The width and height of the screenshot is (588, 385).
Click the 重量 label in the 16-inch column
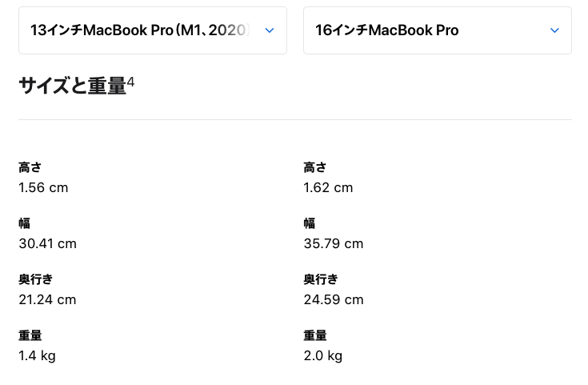coord(315,335)
